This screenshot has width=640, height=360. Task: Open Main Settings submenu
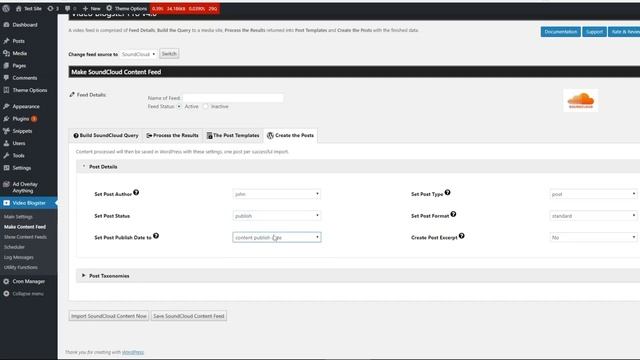coord(18,217)
